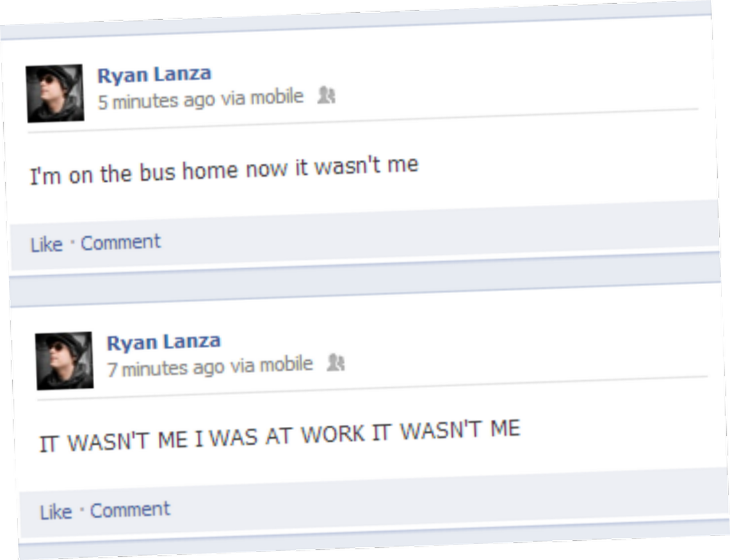
Task: Select the "I'm on the bus home now" text
Action: tap(158, 171)
